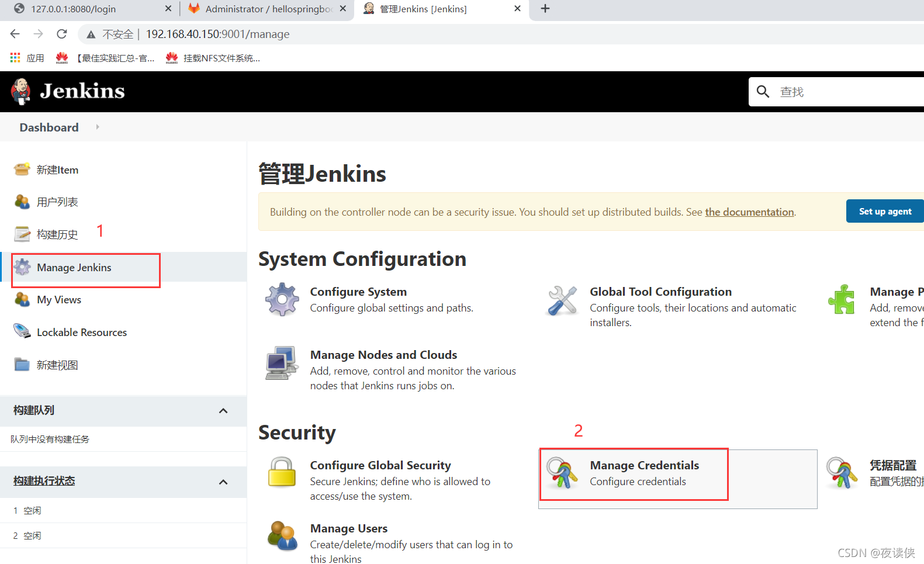Open the 构建执行状态 link

[44, 481]
